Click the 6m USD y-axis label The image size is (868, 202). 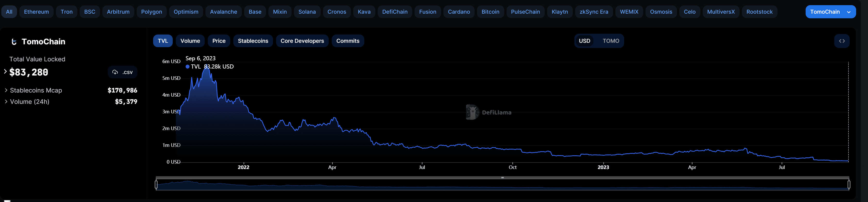(x=171, y=61)
